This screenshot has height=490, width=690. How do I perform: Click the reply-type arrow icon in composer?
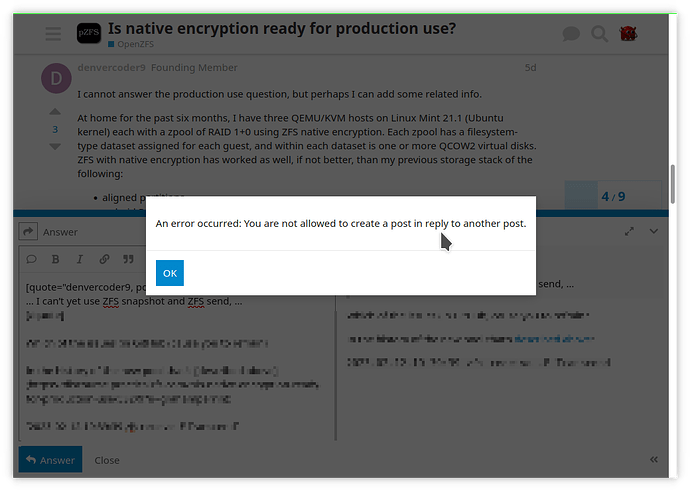tap(28, 231)
